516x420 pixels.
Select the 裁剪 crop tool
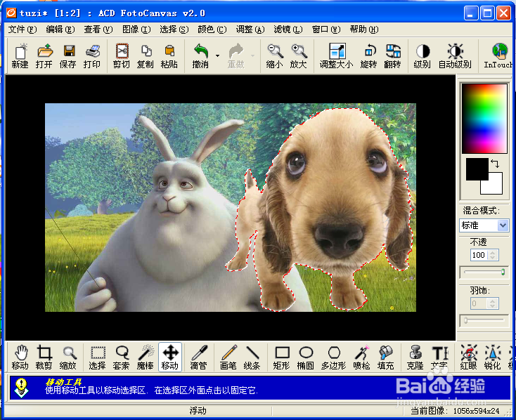(x=44, y=357)
